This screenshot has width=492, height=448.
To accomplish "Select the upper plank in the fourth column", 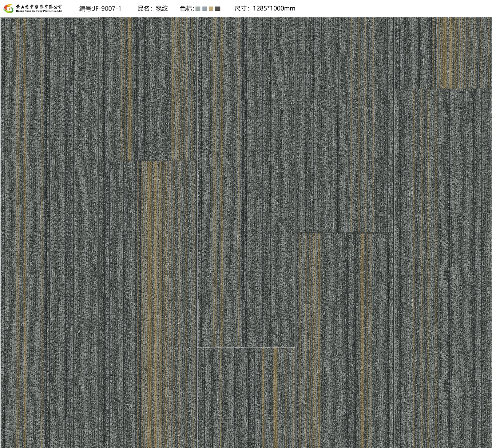I will click(344, 125).
